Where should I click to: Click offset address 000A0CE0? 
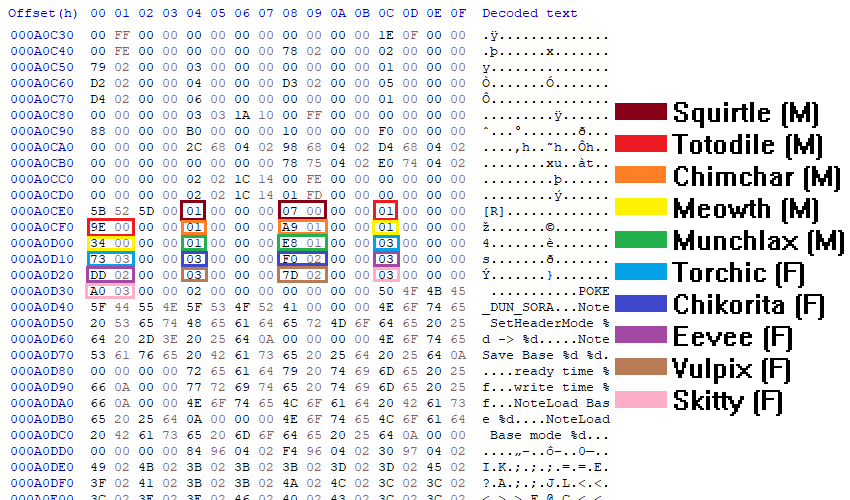coord(42,211)
